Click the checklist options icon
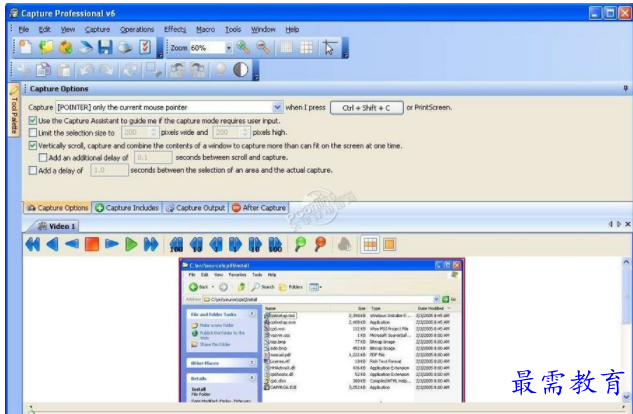Viewport: 633px width, 414px height. click(x=145, y=47)
